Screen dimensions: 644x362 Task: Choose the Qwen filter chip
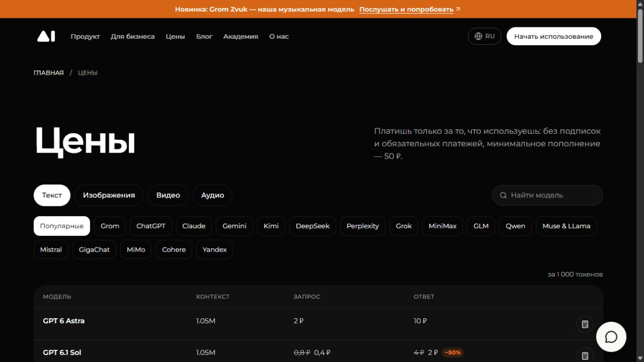(515, 226)
